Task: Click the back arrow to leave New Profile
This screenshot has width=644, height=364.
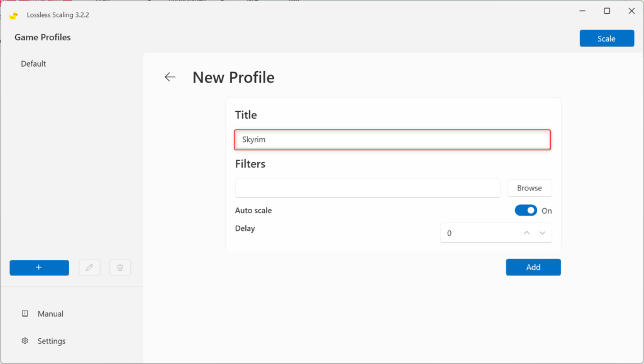Action: (170, 77)
